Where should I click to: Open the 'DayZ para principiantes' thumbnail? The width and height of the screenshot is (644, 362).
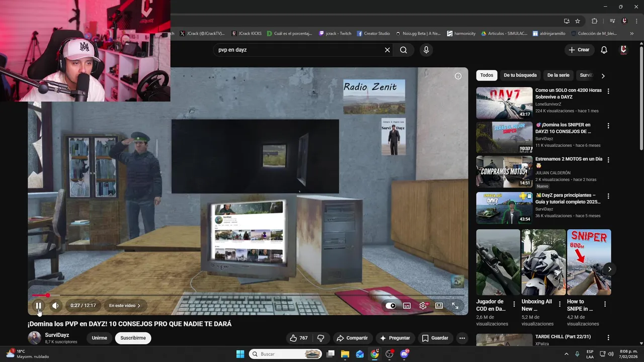(x=504, y=208)
